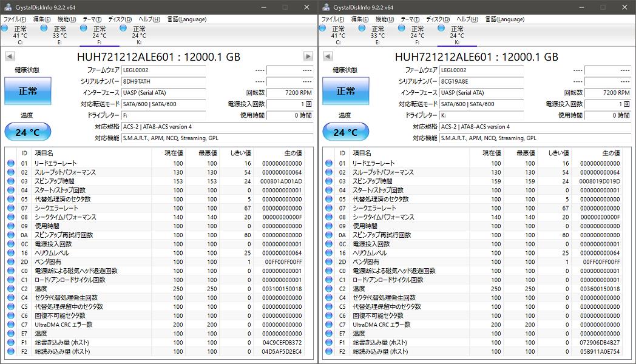Click ドライブレター field showing K:
The height and width of the screenshot is (364, 636).
(x=481, y=115)
